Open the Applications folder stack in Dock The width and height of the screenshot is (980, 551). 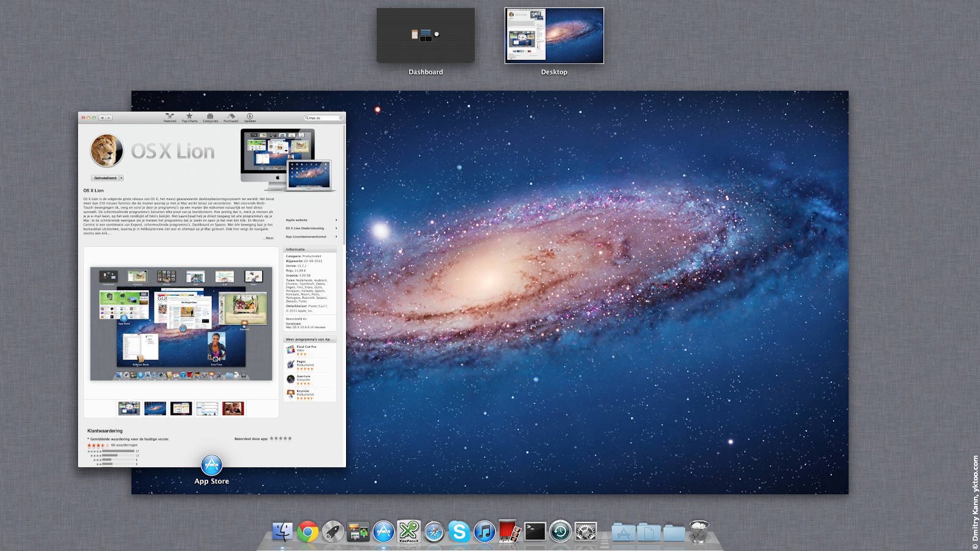click(x=624, y=532)
